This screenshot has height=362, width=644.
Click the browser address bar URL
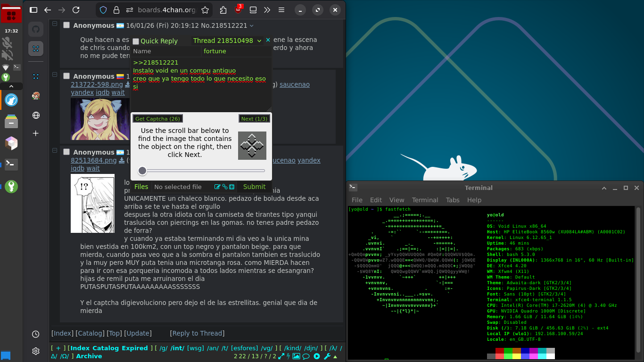tap(166, 10)
